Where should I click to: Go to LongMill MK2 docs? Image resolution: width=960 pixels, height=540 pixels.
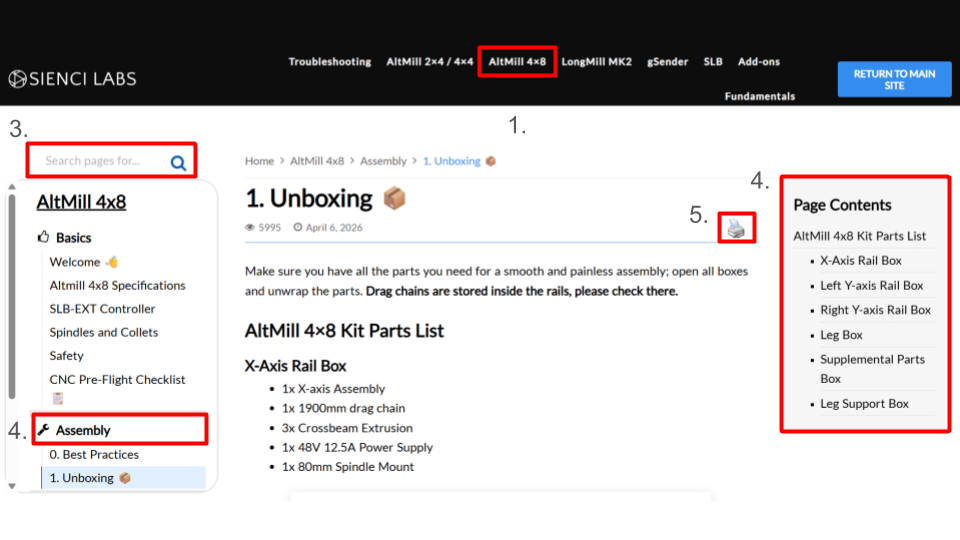596,62
